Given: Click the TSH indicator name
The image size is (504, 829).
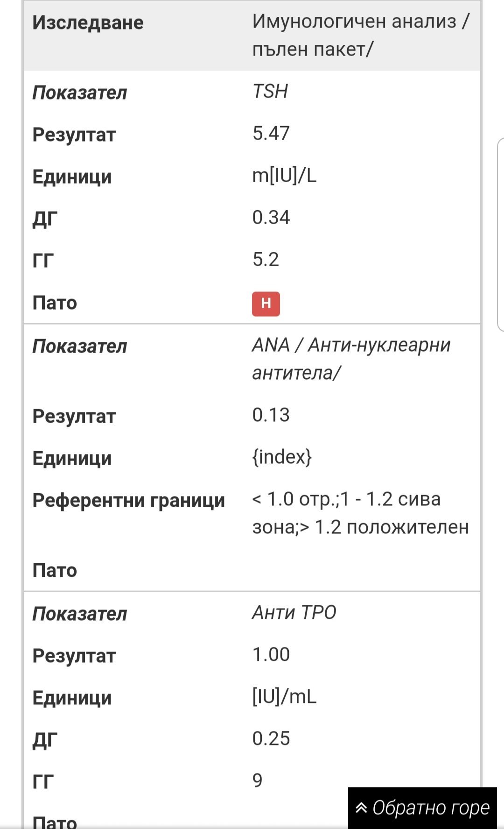Looking at the screenshot, I should click(270, 92).
